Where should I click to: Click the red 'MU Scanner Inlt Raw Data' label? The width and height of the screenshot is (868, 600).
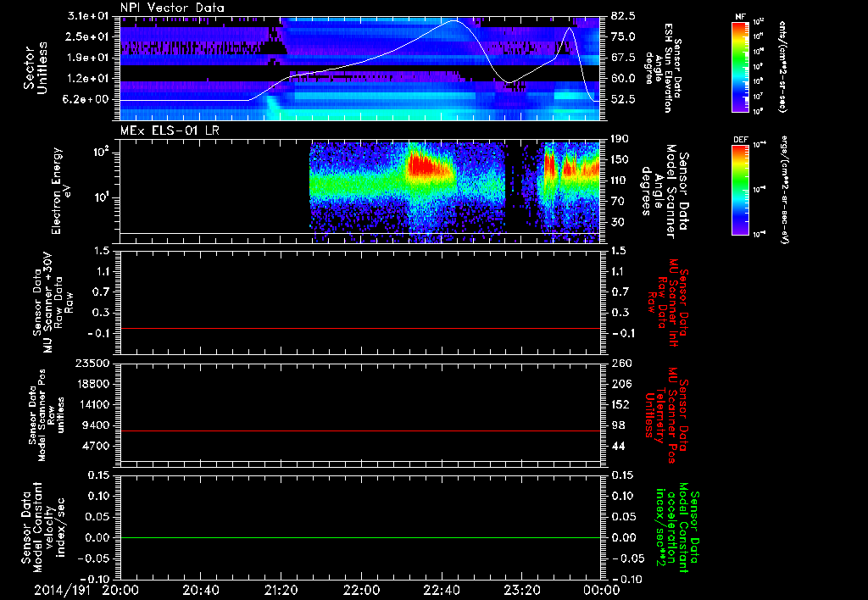[x=668, y=303]
